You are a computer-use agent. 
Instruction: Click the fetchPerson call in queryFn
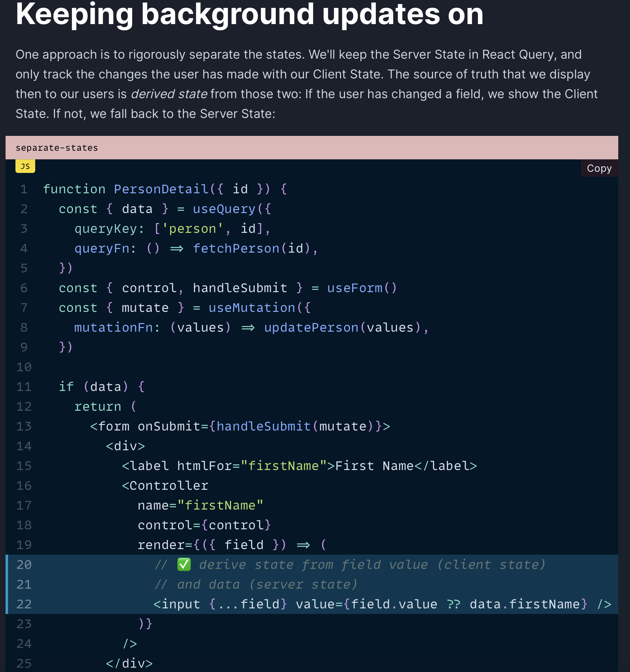(236, 249)
